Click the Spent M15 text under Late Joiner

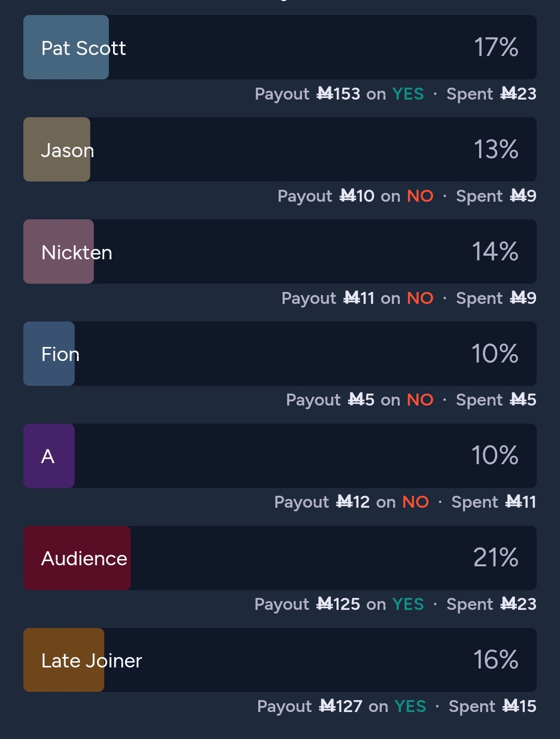click(493, 706)
